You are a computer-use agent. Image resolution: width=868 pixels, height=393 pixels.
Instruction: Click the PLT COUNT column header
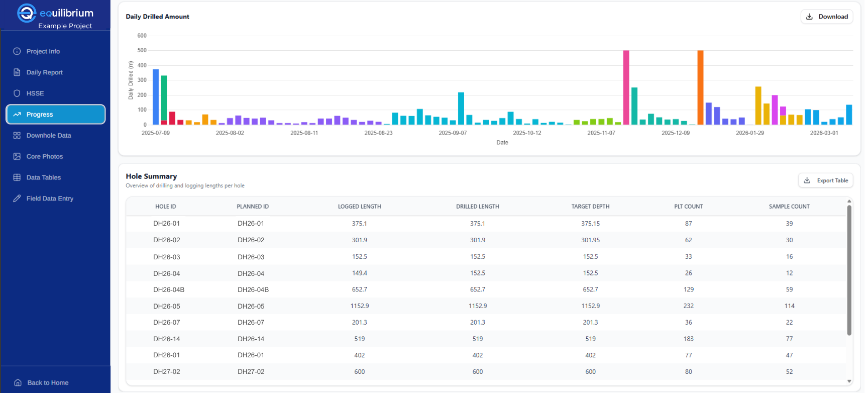click(689, 207)
